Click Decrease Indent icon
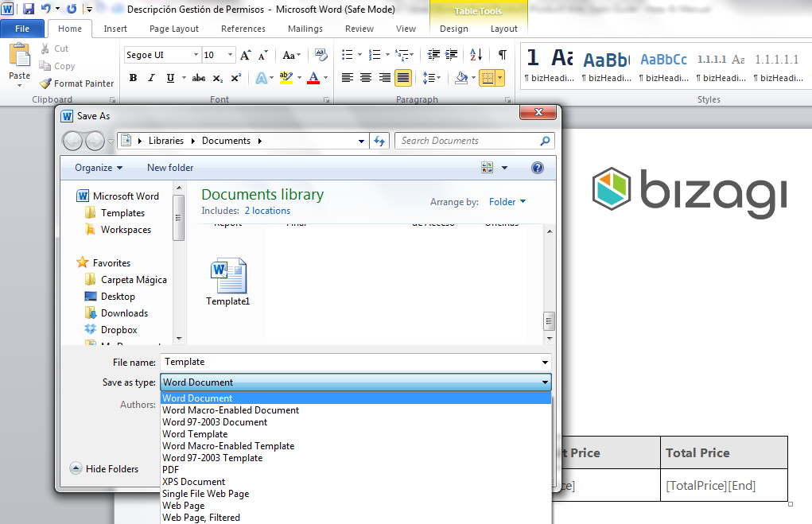Viewport: 812px width, 524px height. (x=433, y=55)
